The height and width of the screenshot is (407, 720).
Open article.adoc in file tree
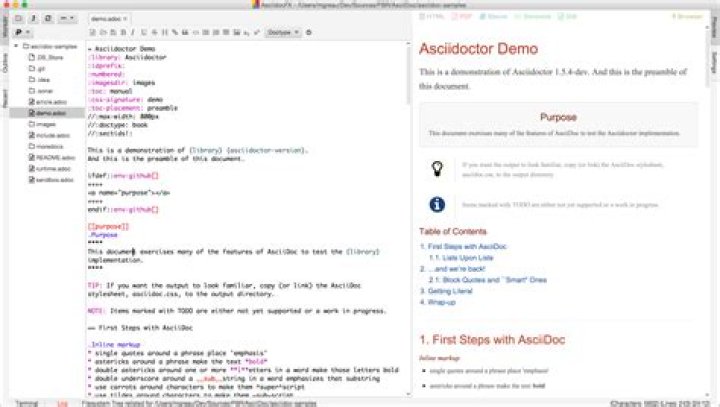click(x=48, y=102)
